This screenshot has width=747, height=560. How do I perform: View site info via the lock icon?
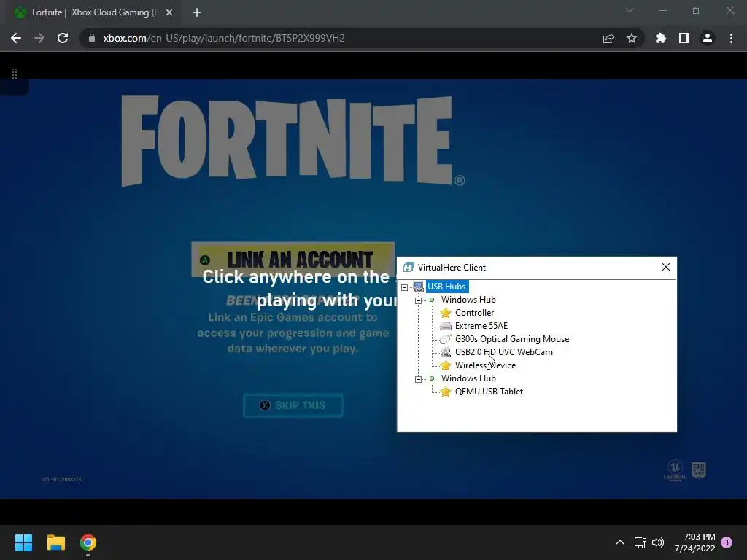[91, 38]
